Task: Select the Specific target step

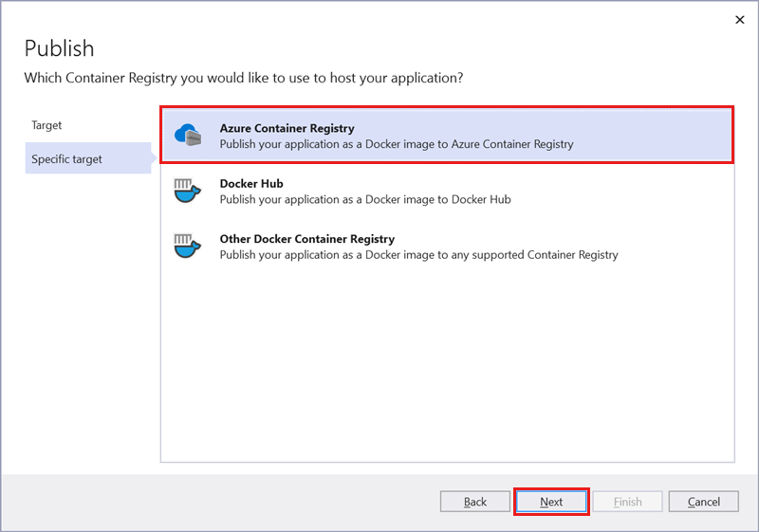Action: tap(66, 158)
